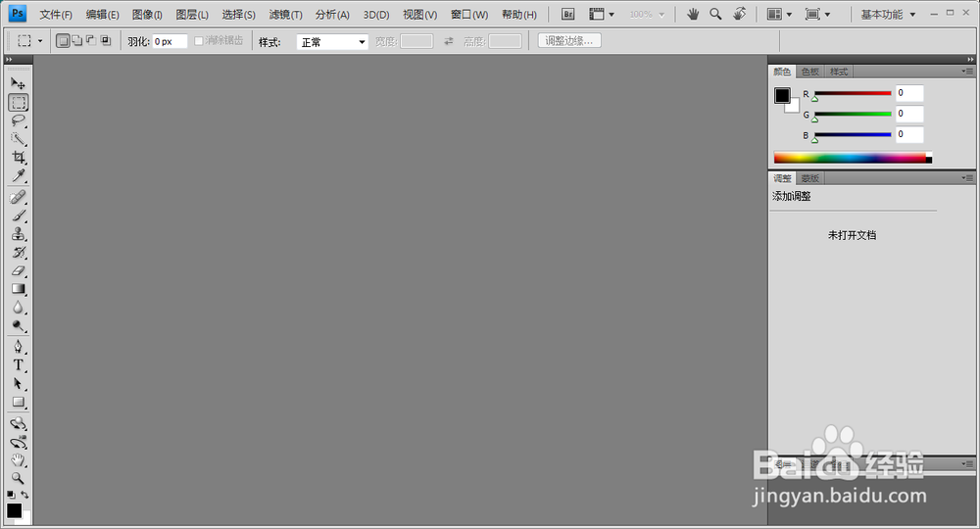Expand the toolbox to two columns

point(9,60)
